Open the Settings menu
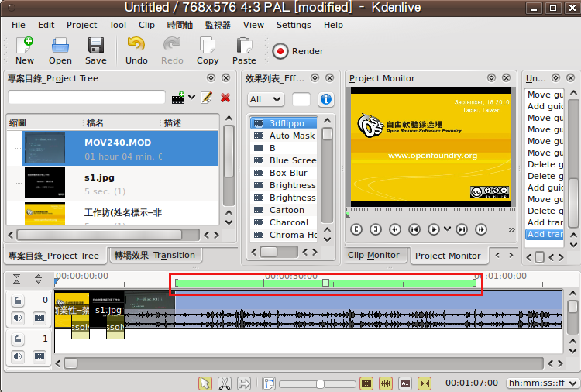This screenshot has width=581, height=392. 294,25
